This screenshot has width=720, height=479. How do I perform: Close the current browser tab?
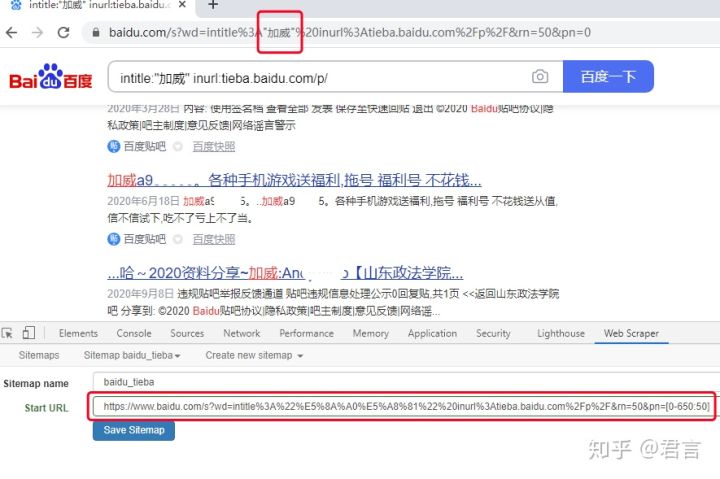point(182,5)
